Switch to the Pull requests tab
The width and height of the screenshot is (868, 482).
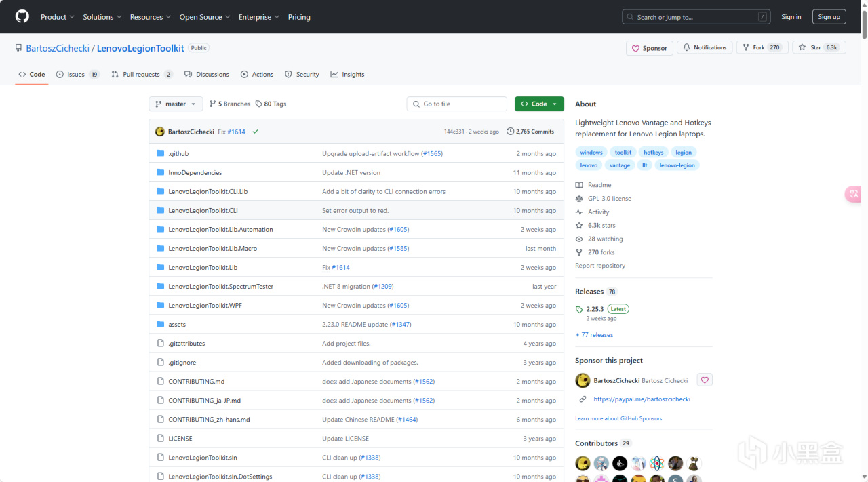point(142,74)
